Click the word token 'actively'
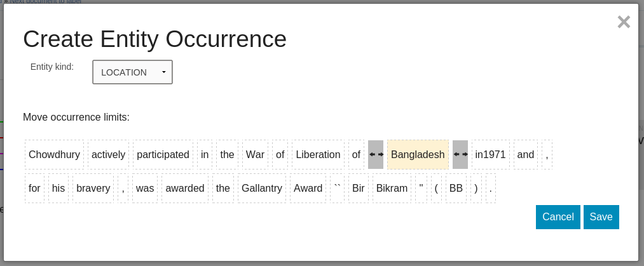Screen dimensions: 644x266 (109, 154)
